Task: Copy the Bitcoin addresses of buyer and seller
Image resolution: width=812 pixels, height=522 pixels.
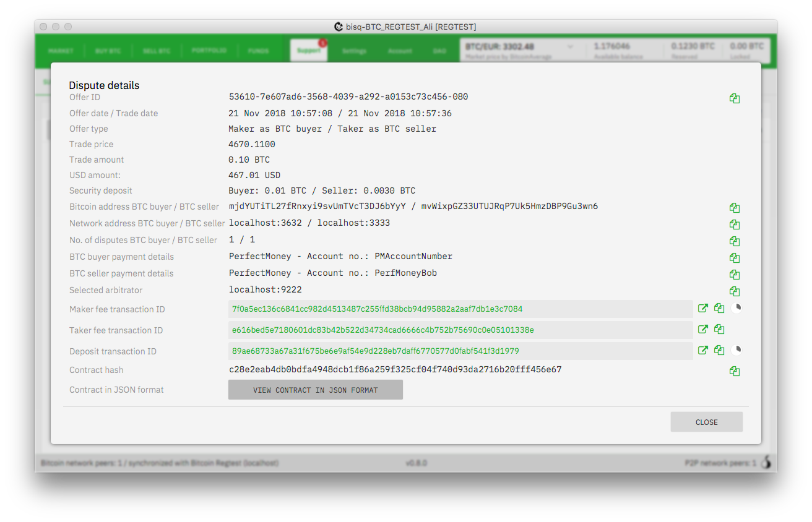Action: point(735,208)
